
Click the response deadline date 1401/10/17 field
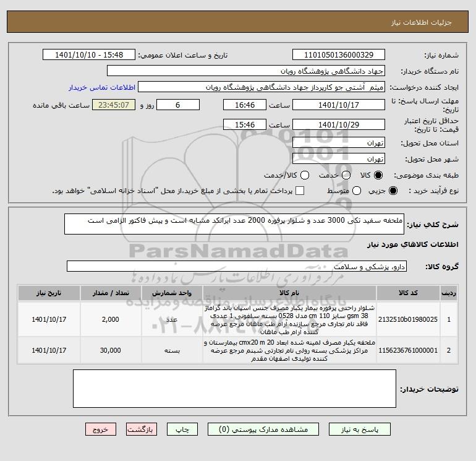coord(339,105)
